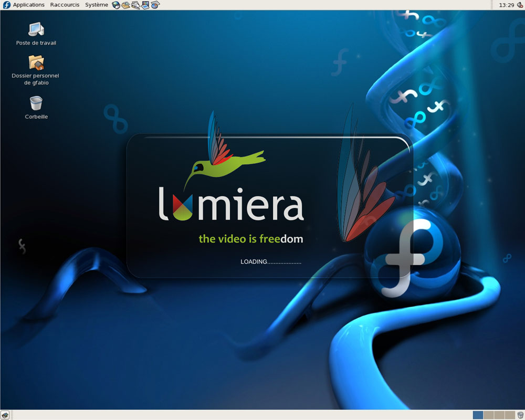Click the third launcher icon in top panel

pos(135,5)
